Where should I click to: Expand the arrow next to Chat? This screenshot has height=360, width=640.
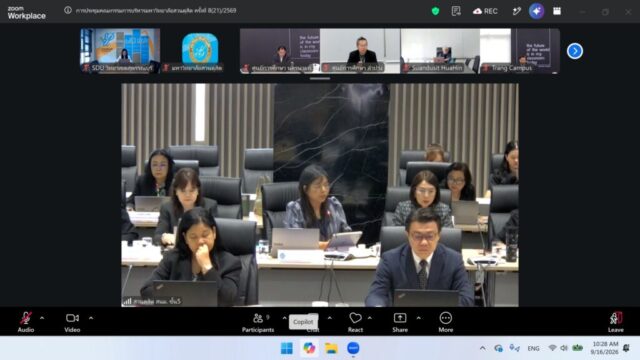pyautogui.click(x=329, y=318)
